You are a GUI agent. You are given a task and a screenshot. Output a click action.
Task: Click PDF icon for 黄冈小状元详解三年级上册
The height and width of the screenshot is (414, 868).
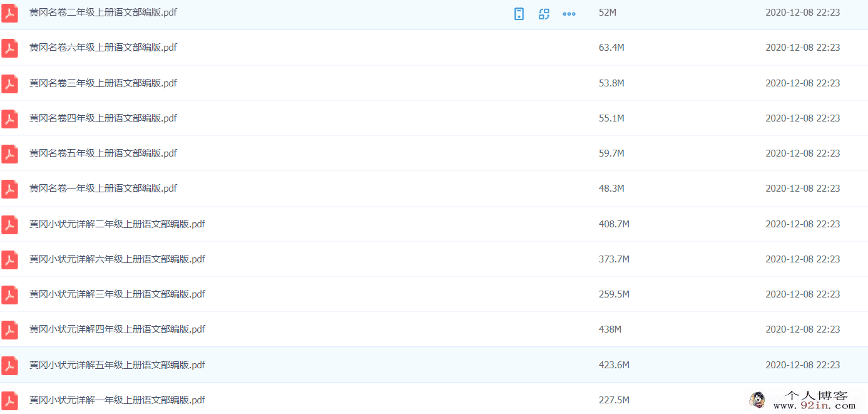(9, 295)
